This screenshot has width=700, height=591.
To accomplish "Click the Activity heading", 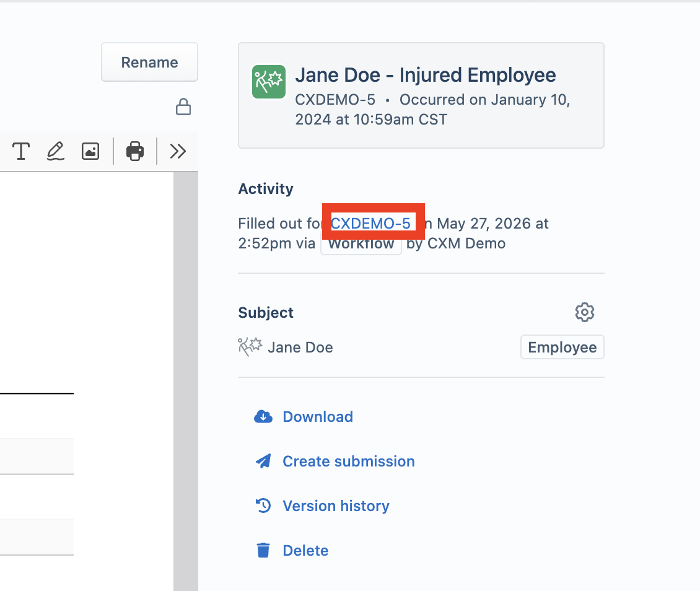I will pyautogui.click(x=266, y=189).
